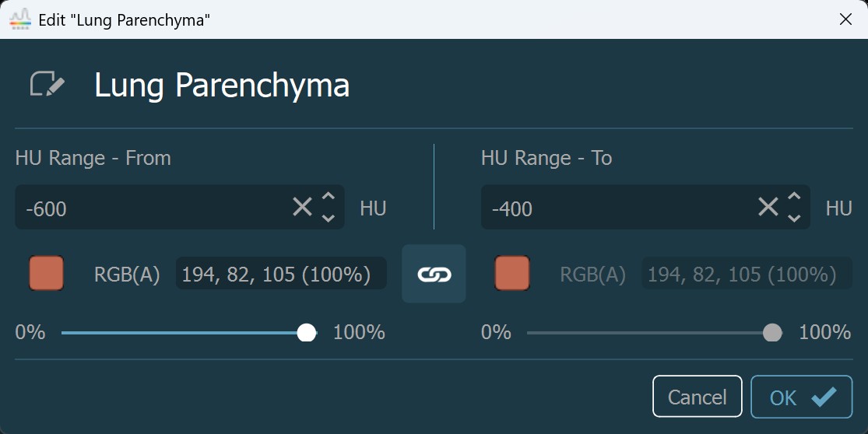868x434 pixels.
Task: Click the To opacity slider handle
Action: click(x=772, y=333)
